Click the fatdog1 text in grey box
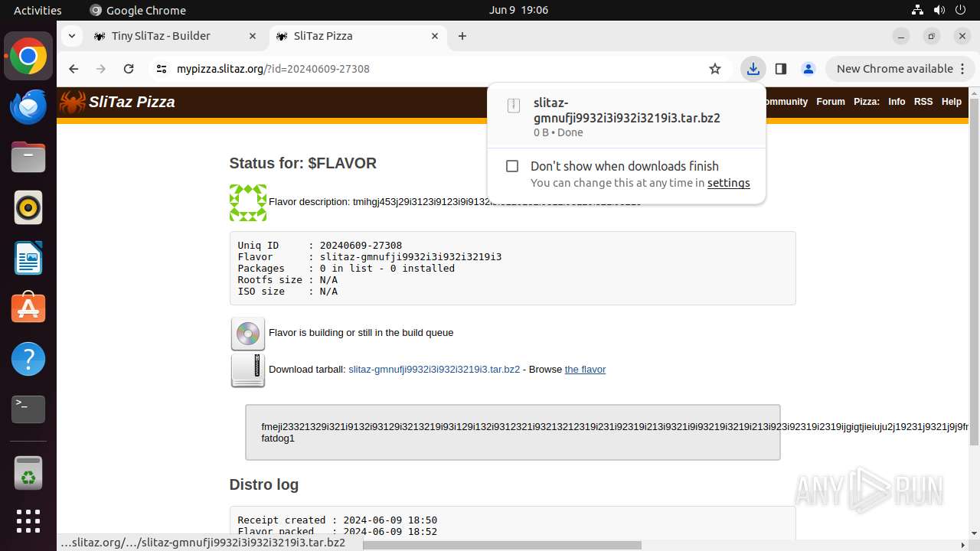980x551 pixels. click(x=278, y=439)
